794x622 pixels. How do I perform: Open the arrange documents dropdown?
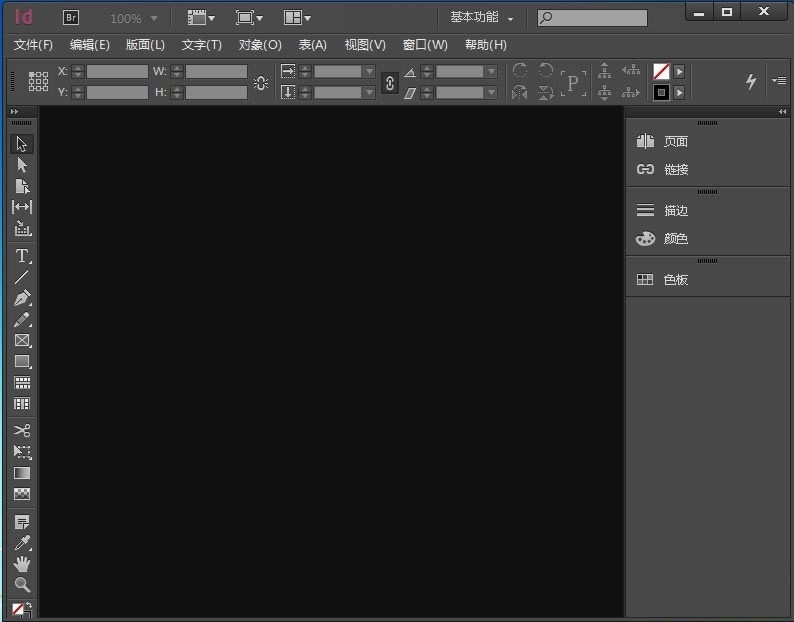pyautogui.click(x=297, y=18)
